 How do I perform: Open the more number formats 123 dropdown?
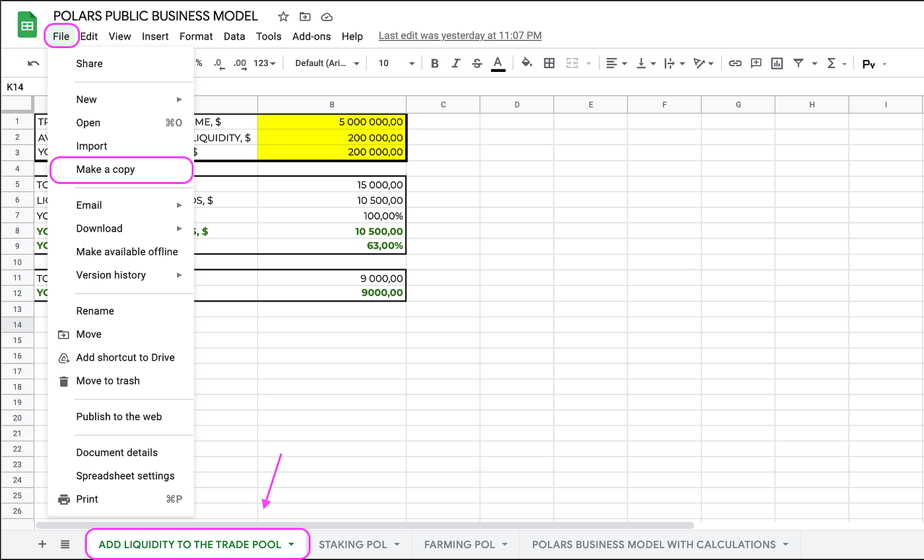(265, 63)
